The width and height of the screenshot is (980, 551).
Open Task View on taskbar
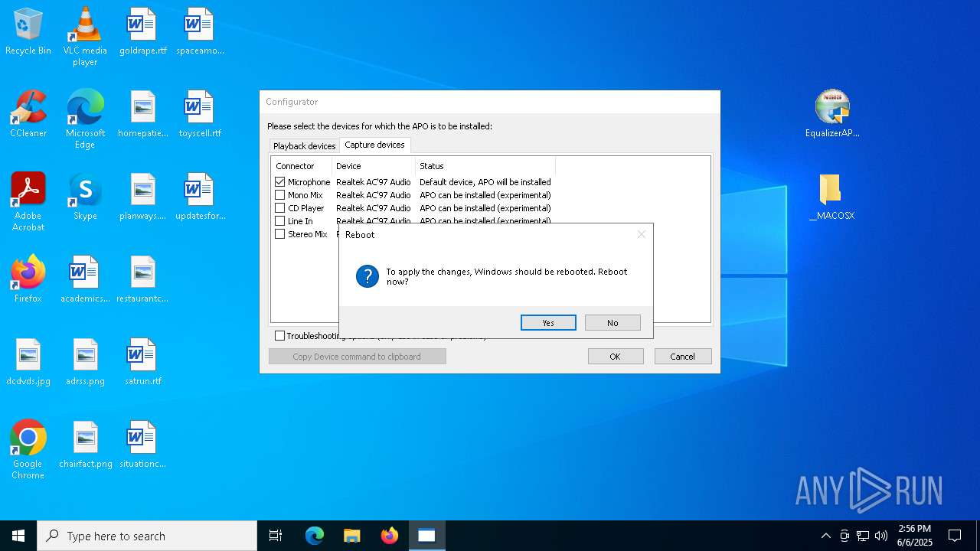pyautogui.click(x=276, y=536)
